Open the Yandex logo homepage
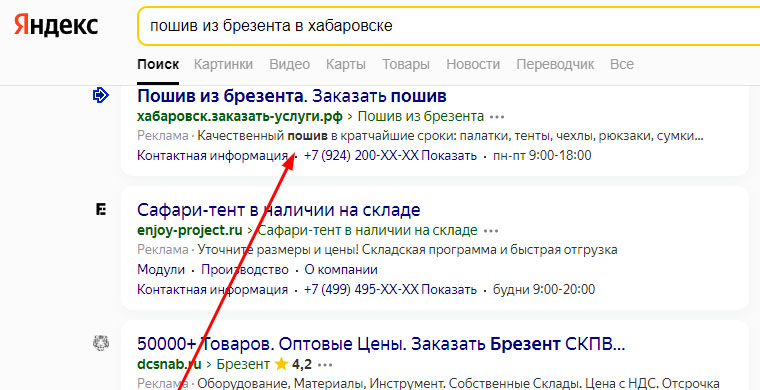760x390 pixels. [56, 25]
